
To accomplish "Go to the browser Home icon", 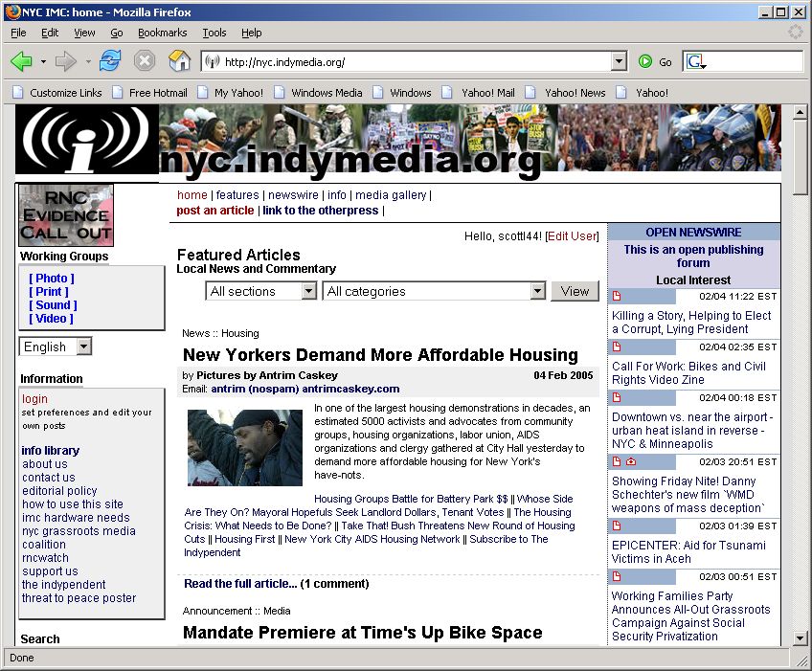I will pos(180,61).
